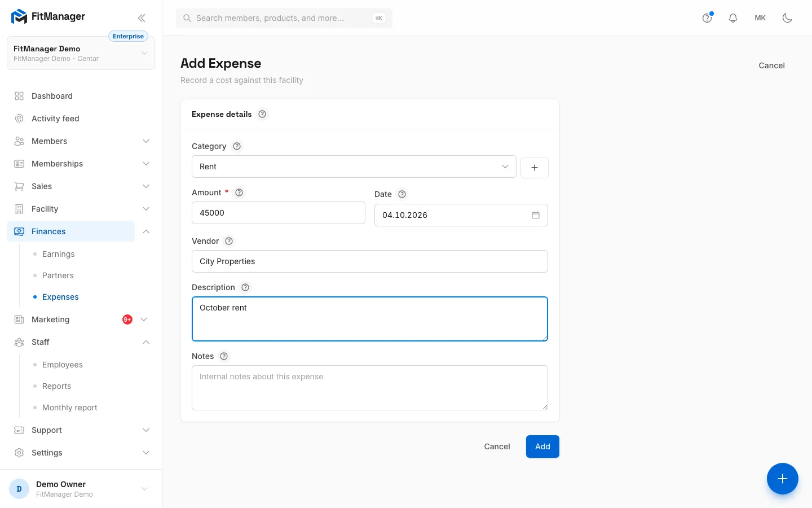Click Cancel in the page header
The image size is (812, 508).
[771, 65]
